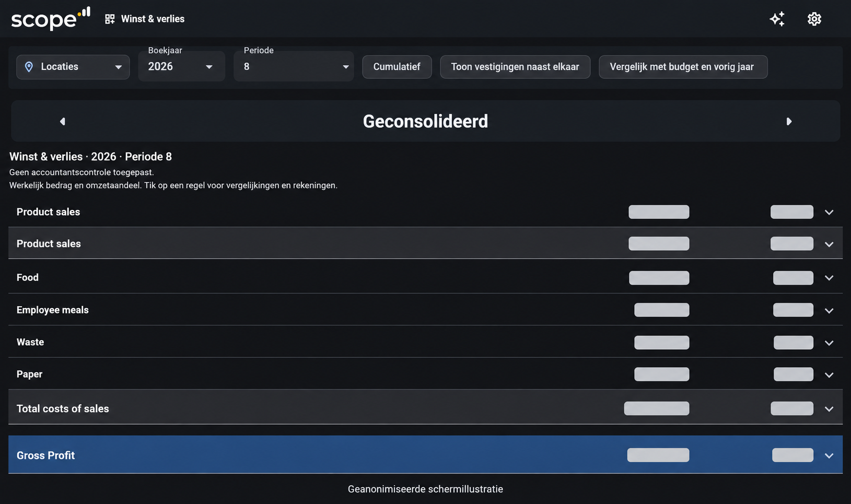Open the Boekjaar 2026 dropdown
Viewport: 851px width, 504px height.
coord(181,66)
